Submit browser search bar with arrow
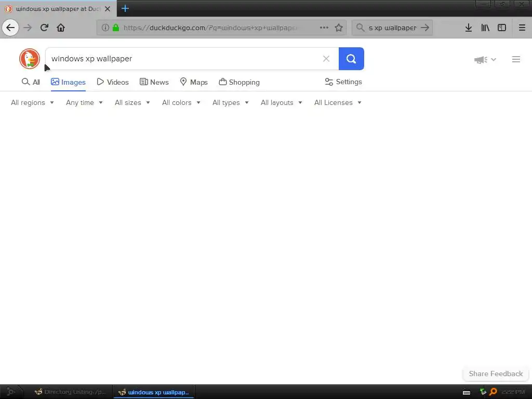Screen dimensions: 532x399 click(425, 28)
